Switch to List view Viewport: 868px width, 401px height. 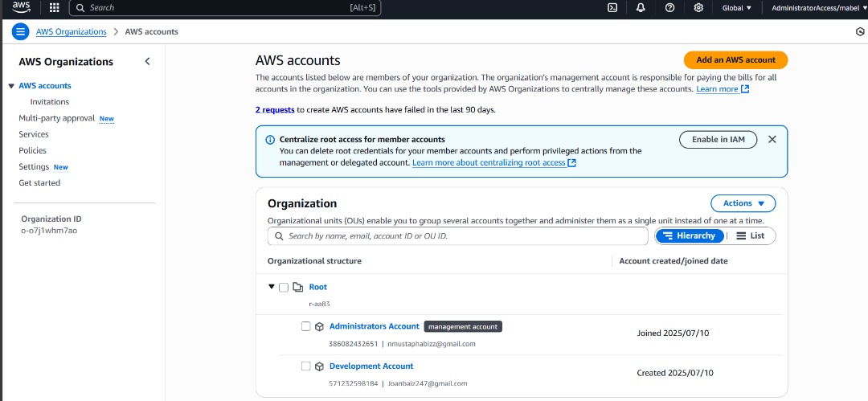[x=751, y=236]
